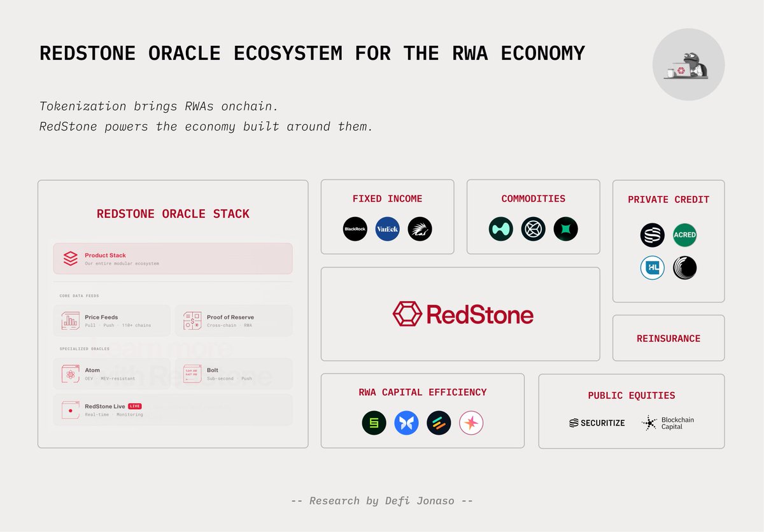764x532 pixels.
Task: Click the 'OEV · MEV-resistant' text
Action: click(110, 378)
